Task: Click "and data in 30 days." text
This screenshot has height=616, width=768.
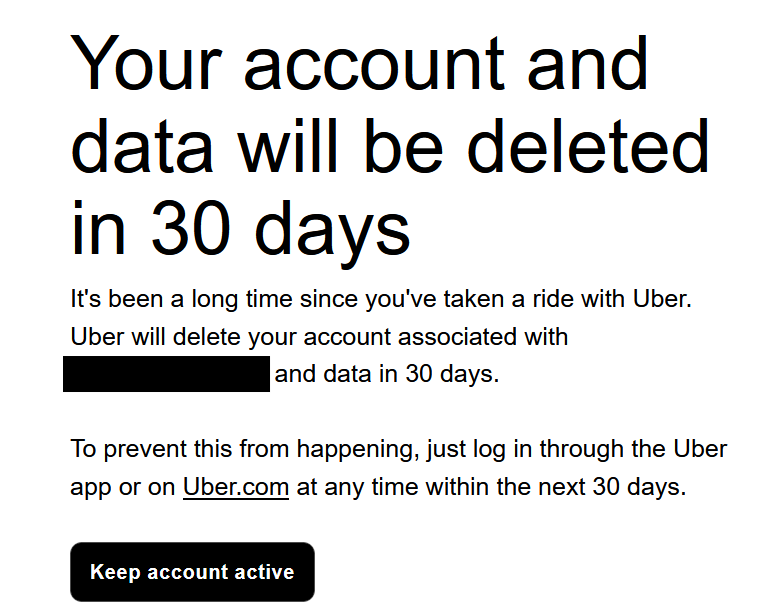Action: [386, 375]
